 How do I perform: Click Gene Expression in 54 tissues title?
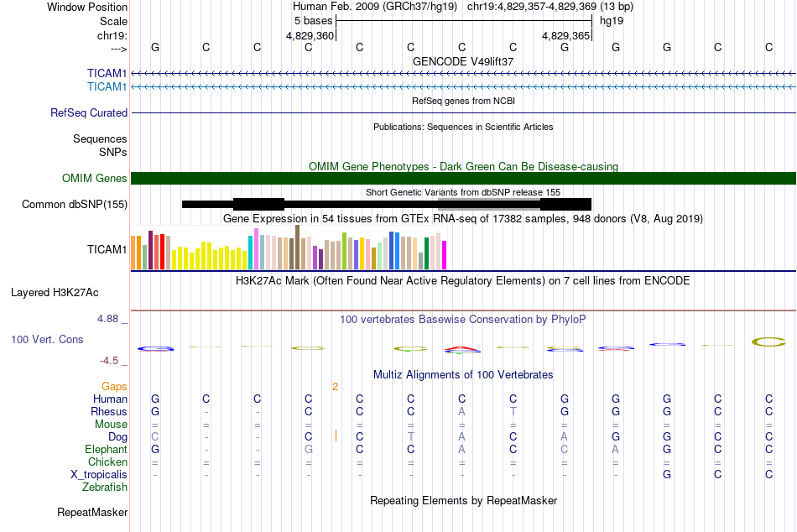463,219
